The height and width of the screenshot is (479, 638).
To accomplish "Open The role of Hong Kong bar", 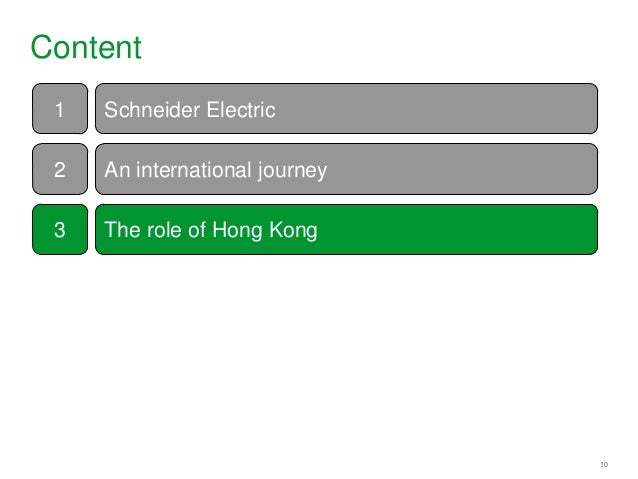I will point(346,230).
